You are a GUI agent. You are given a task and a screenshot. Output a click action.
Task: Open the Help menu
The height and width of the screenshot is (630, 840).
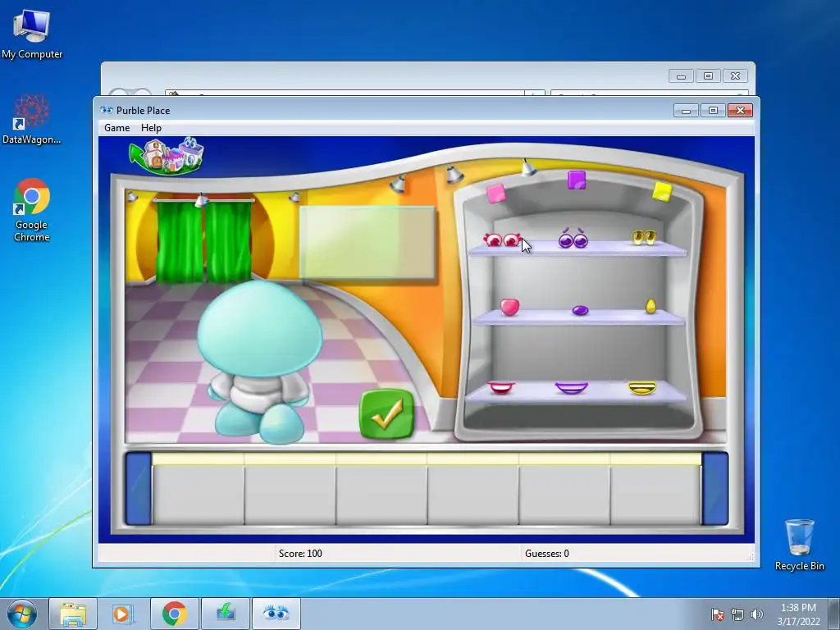151,127
